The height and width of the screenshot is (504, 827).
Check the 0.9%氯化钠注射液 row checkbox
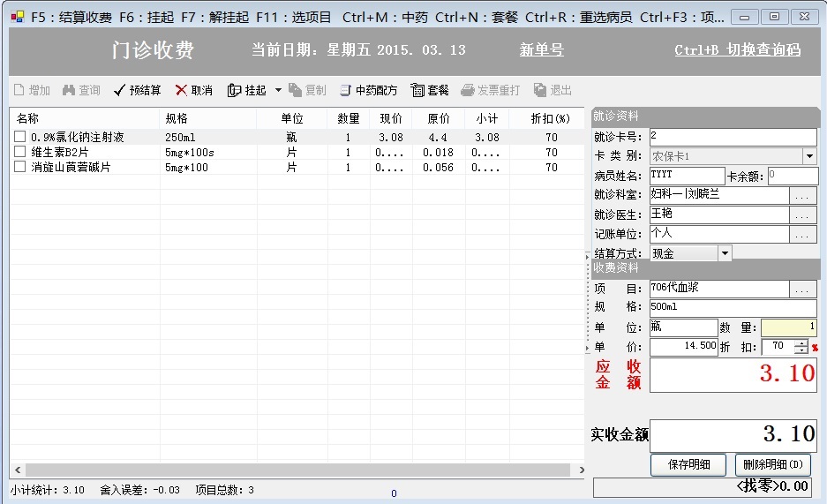20,137
